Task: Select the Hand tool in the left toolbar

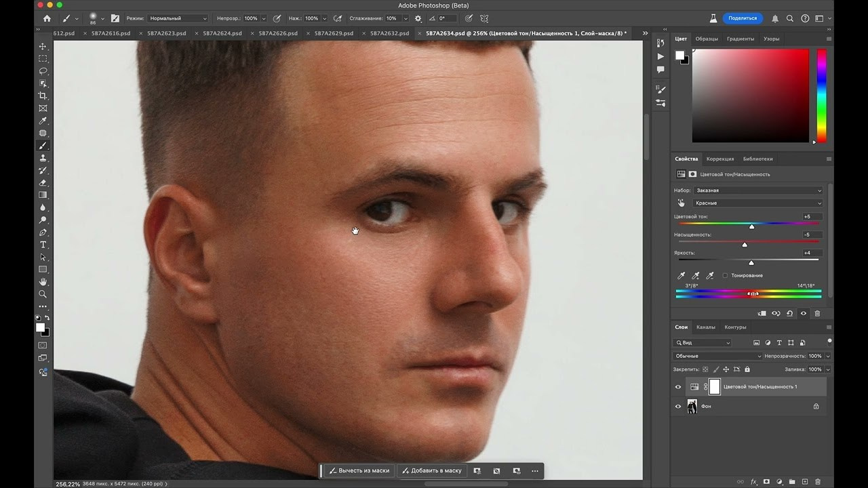Action: 43,282
